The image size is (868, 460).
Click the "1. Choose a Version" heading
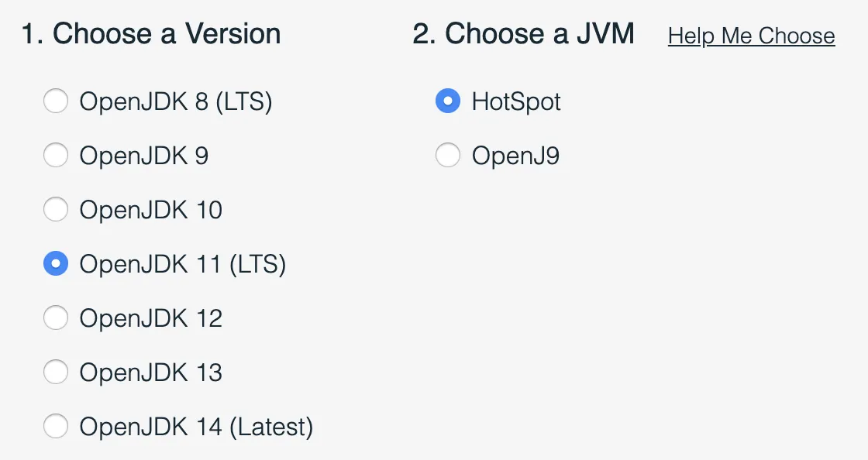151,34
